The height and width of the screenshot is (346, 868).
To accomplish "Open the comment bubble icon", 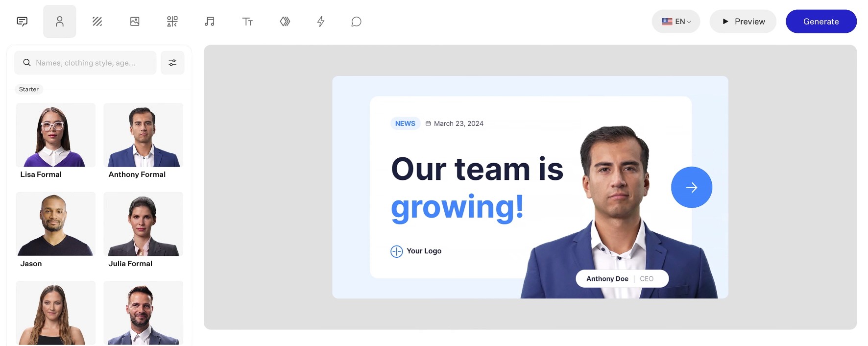I will click(357, 22).
